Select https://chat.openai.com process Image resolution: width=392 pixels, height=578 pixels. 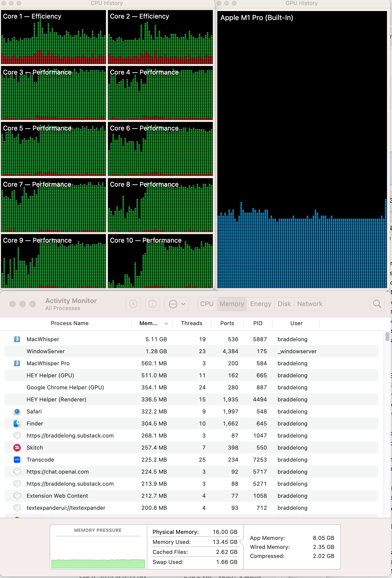point(58,472)
